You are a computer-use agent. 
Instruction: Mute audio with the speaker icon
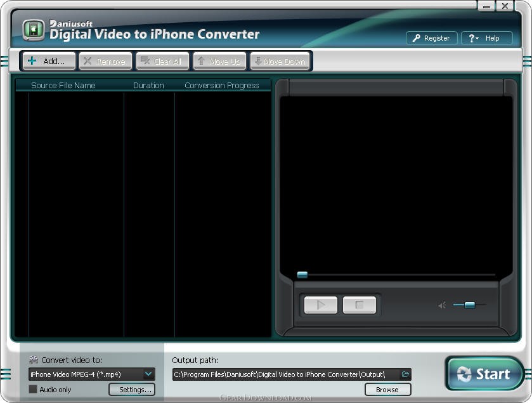tap(442, 305)
